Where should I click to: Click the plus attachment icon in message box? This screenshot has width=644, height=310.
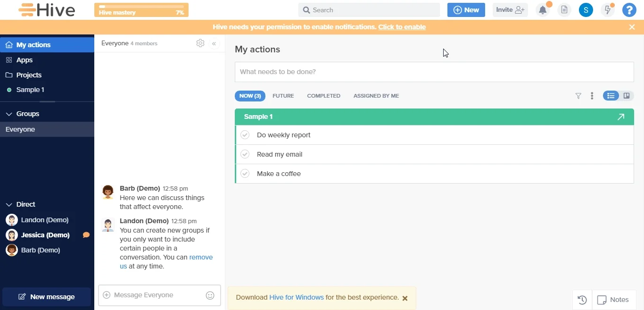[107, 295]
